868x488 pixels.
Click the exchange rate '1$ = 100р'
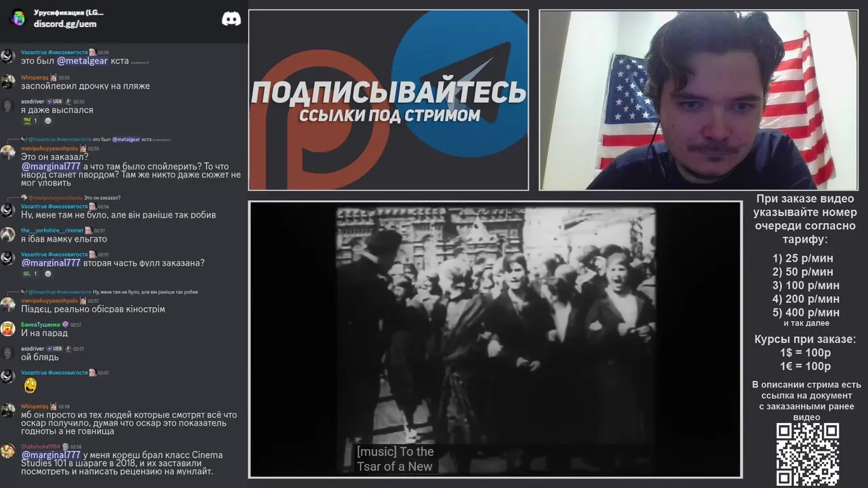pos(805,352)
